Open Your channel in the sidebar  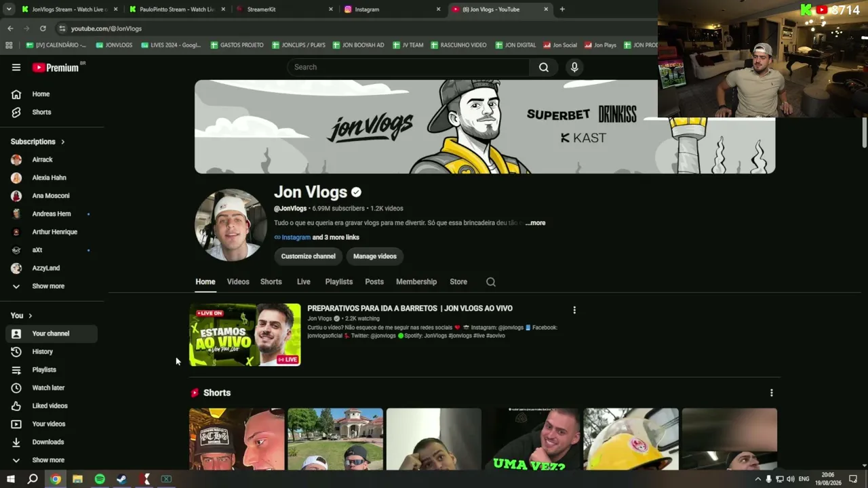coord(52,333)
